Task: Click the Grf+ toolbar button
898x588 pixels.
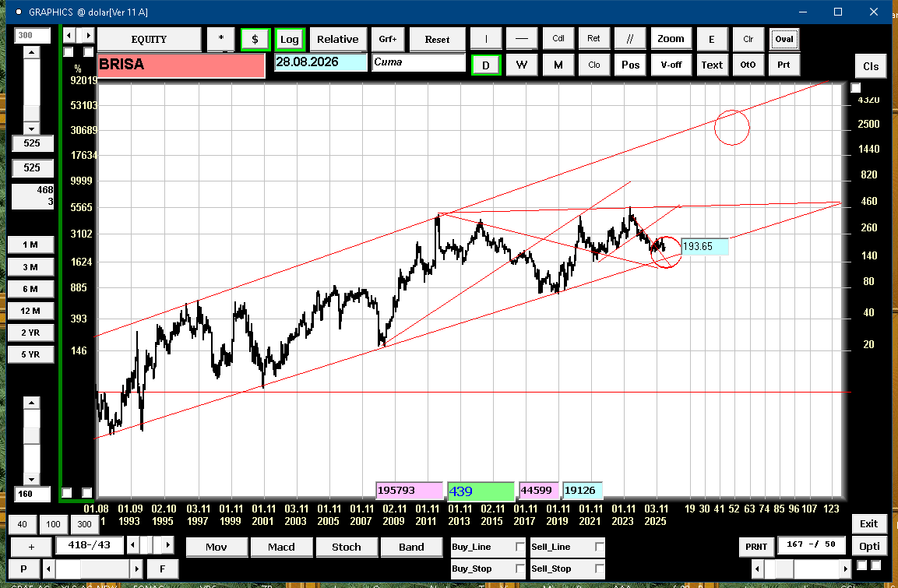Action: [387, 40]
